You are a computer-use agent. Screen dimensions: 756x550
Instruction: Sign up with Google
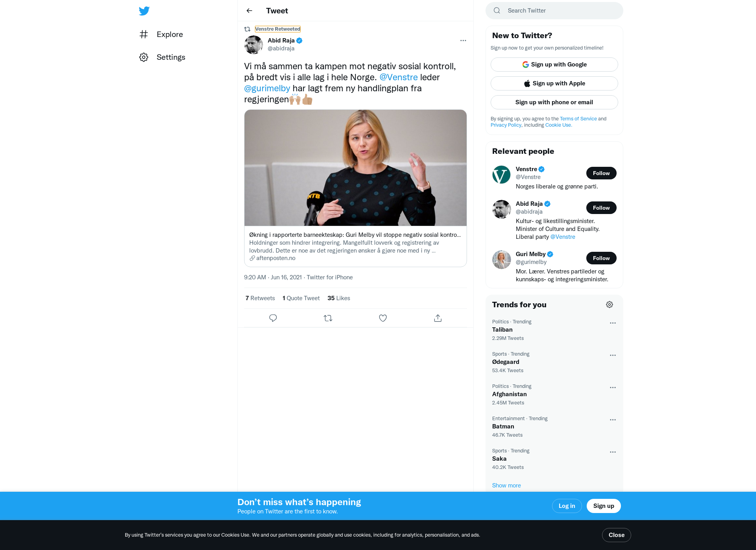(x=554, y=65)
